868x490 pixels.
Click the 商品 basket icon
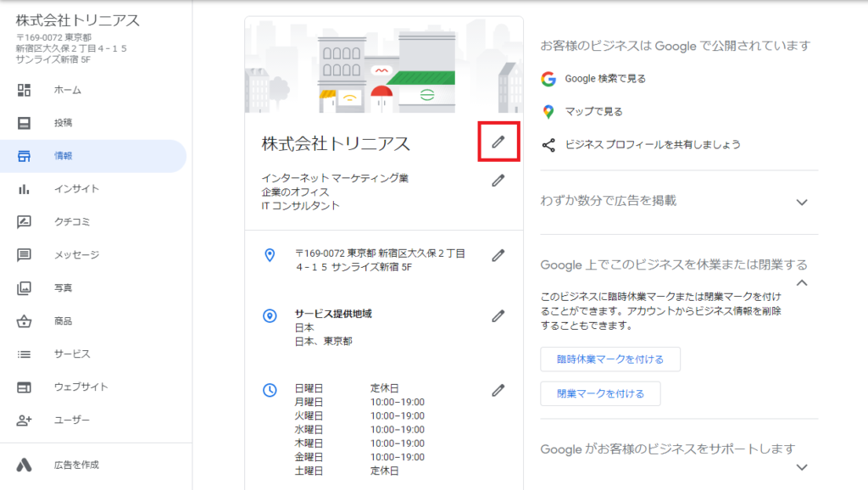24,321
